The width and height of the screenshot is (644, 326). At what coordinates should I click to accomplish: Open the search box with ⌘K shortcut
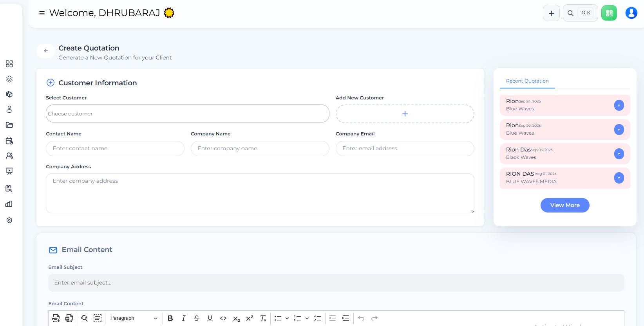pyautogui.click(x=580, y=13)
